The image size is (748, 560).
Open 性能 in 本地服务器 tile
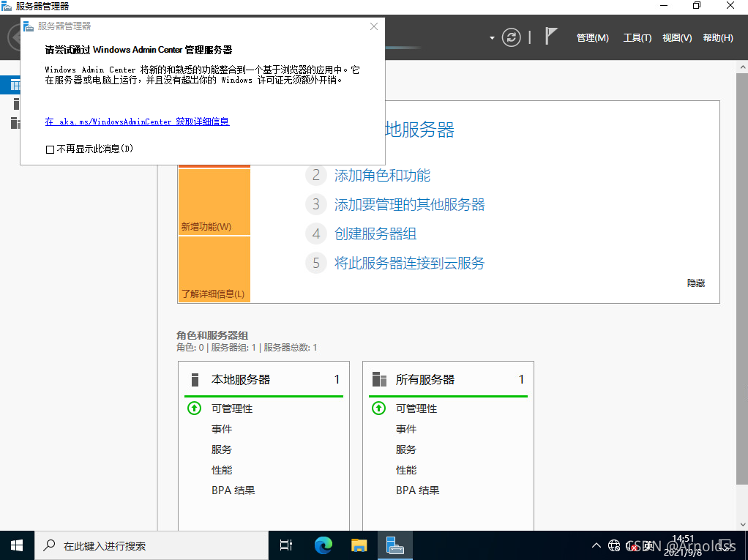tap(222, 470)
